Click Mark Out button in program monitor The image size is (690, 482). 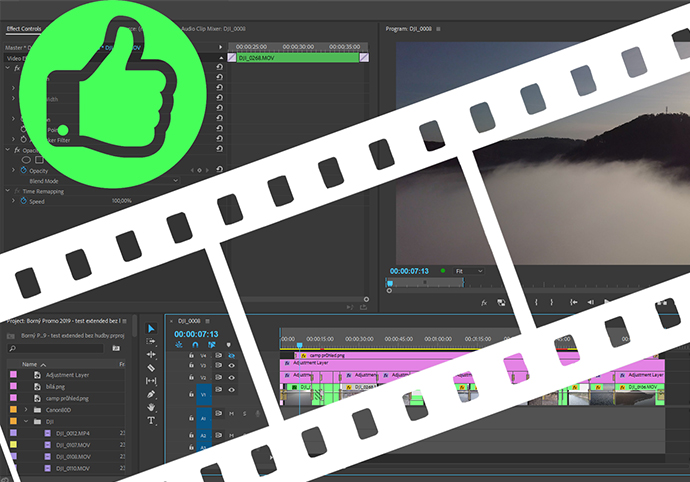[x=551, y=302]
